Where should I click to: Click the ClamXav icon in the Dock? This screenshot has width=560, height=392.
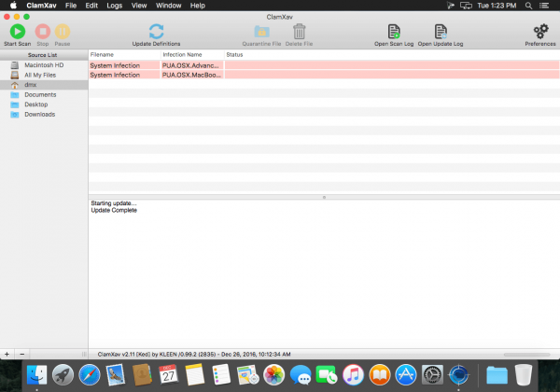coord(458,374)
